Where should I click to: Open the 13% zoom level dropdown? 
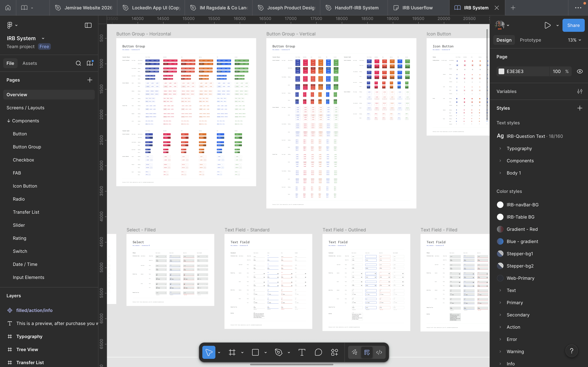click(x=574, y=40)
